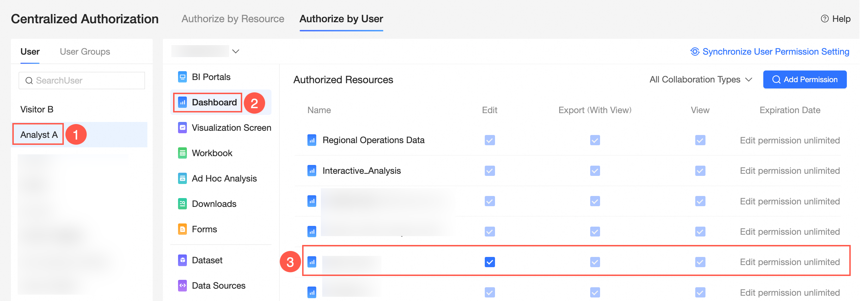Switch to Authorize by Resource tab
Screen dimensions: 868x301
[x=233, y=19]
